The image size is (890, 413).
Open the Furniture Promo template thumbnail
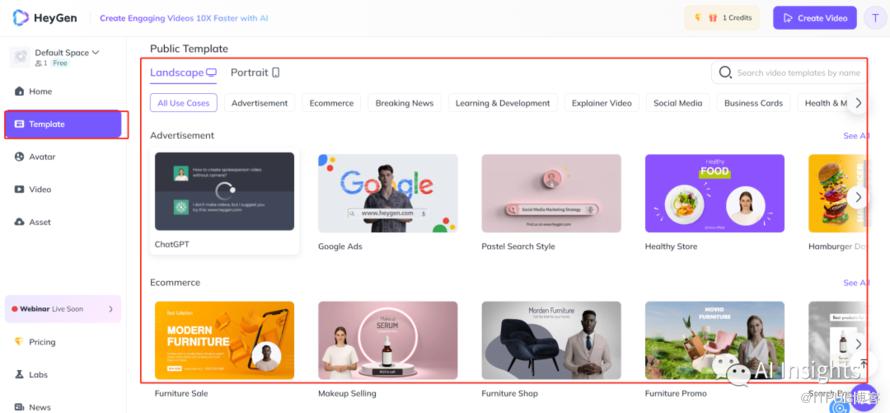pos(715,340)
